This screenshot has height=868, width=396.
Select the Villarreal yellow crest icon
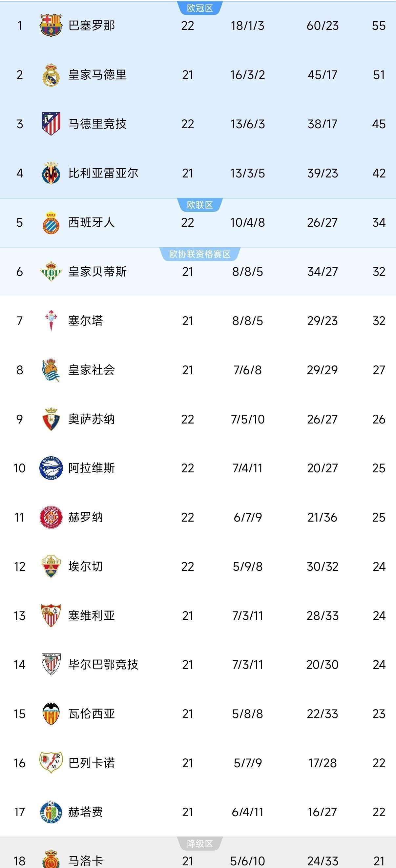(51, 173)
